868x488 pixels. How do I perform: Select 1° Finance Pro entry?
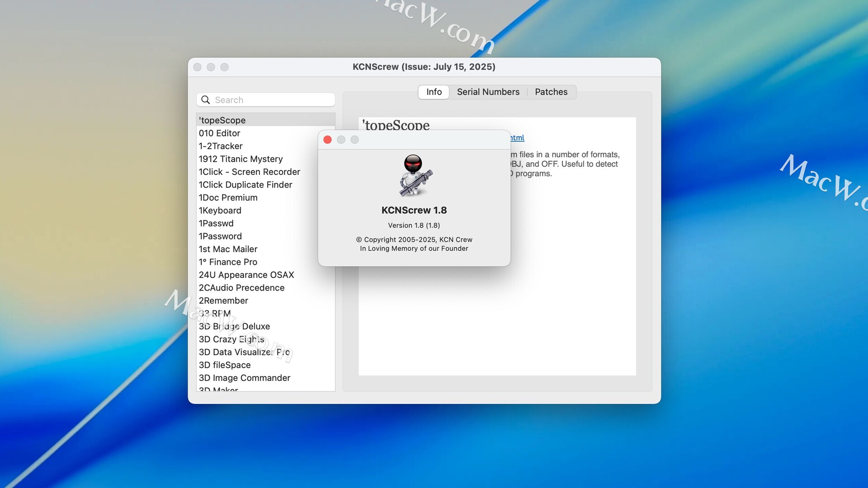[266, 262]
